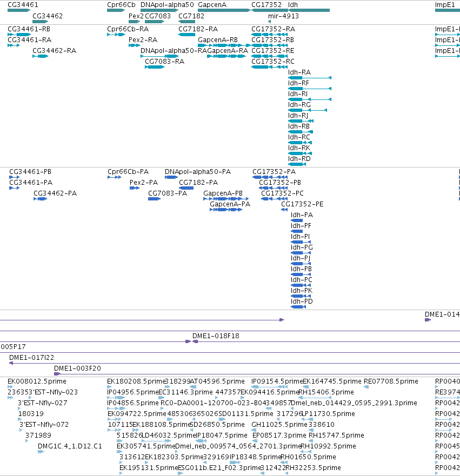
Task: Click the Idh gene bar
Action: point(309,10)
